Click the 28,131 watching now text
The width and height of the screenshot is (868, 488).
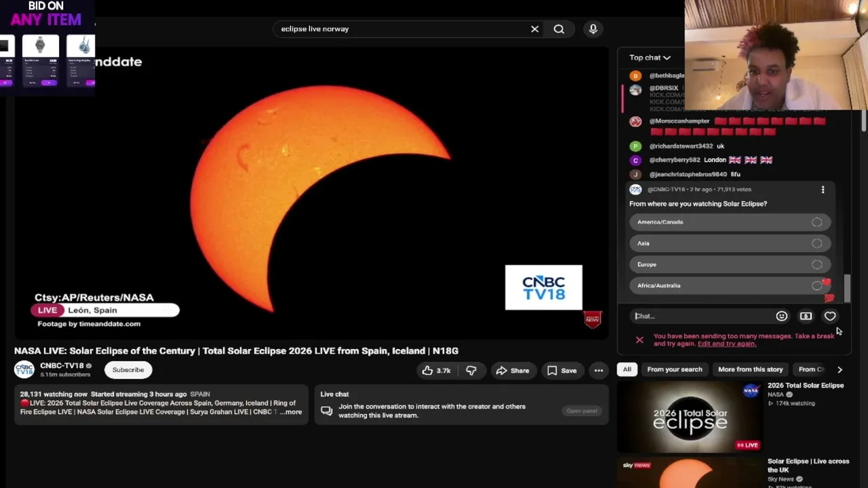pos(54,394)
